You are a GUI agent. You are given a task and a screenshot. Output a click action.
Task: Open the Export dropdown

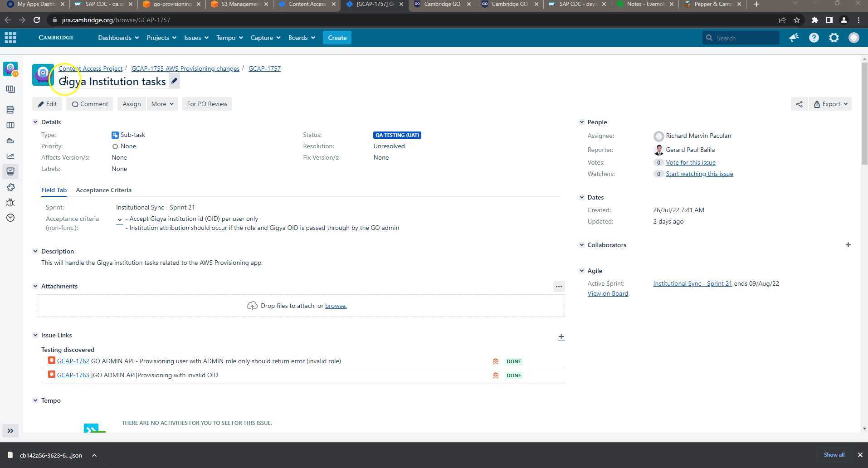coord(830,104)
